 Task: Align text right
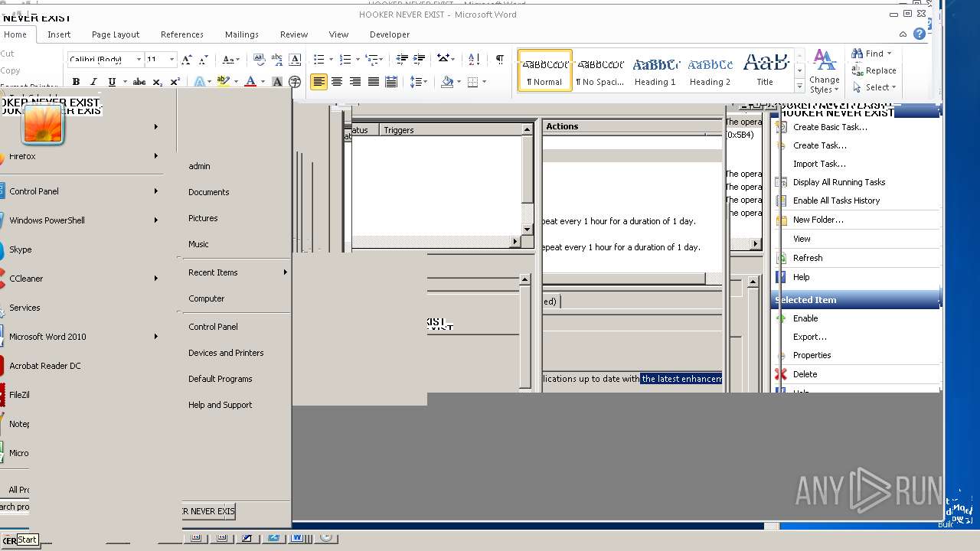pyautogui.click(x=355, y=82)
